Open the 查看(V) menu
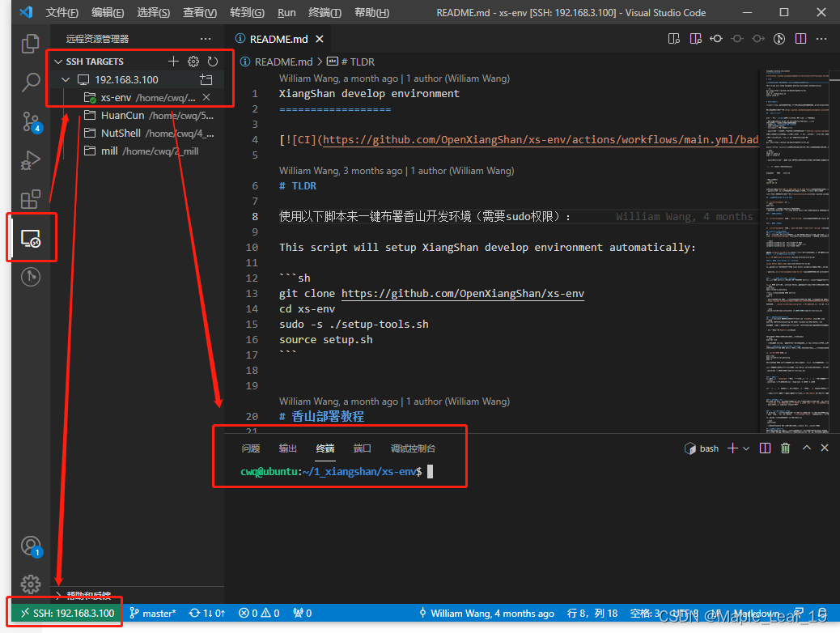Viewport: 840px width, 633px height. point(200,12)
